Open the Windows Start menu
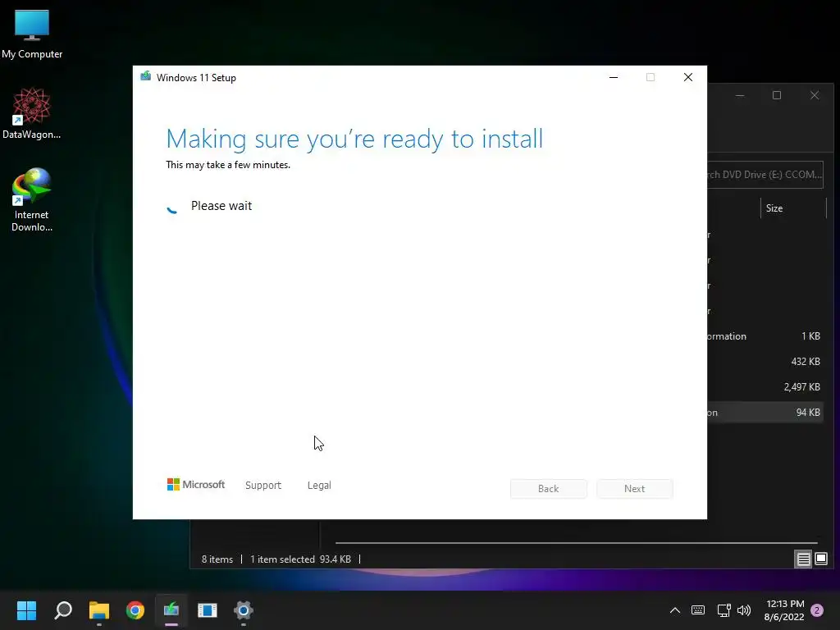Screen dimensions: 840x630 pyautogui.click(x=26, y=610)
